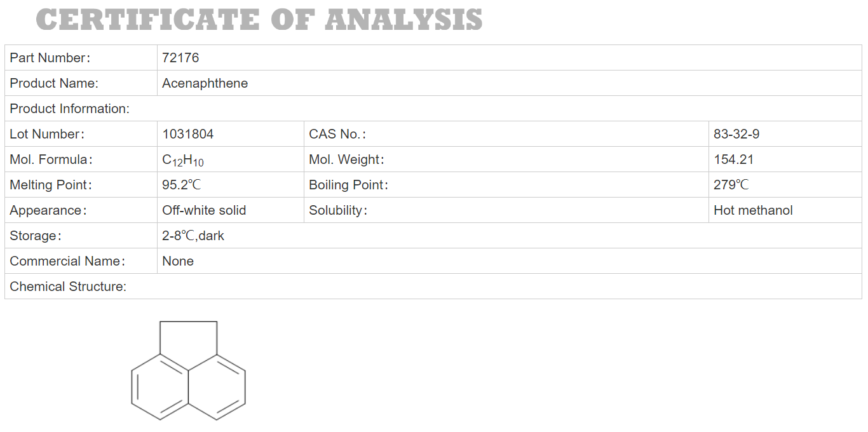Click the Mol. Weight label
868x432 pixels.
[x=346, y=159]
